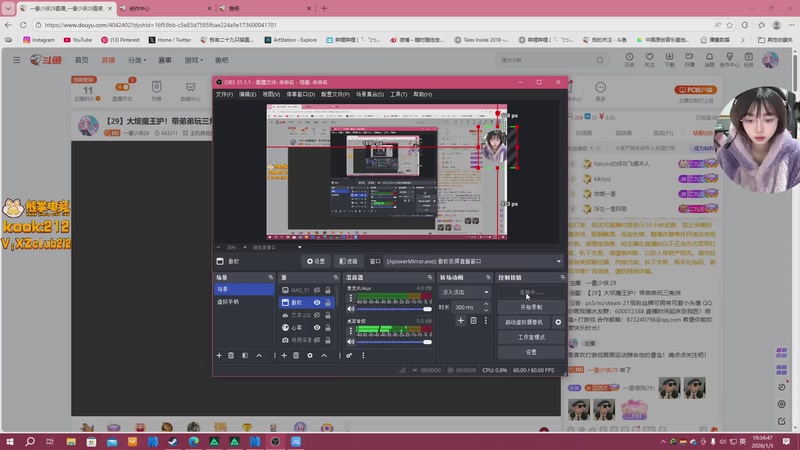
Task: Move scene up with arrow icon
Action: (x=259, y=356)
